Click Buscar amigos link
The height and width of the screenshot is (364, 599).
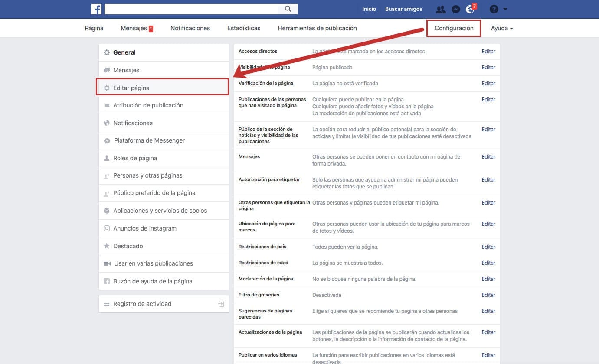pyautogui.click(x=403, y=9)
